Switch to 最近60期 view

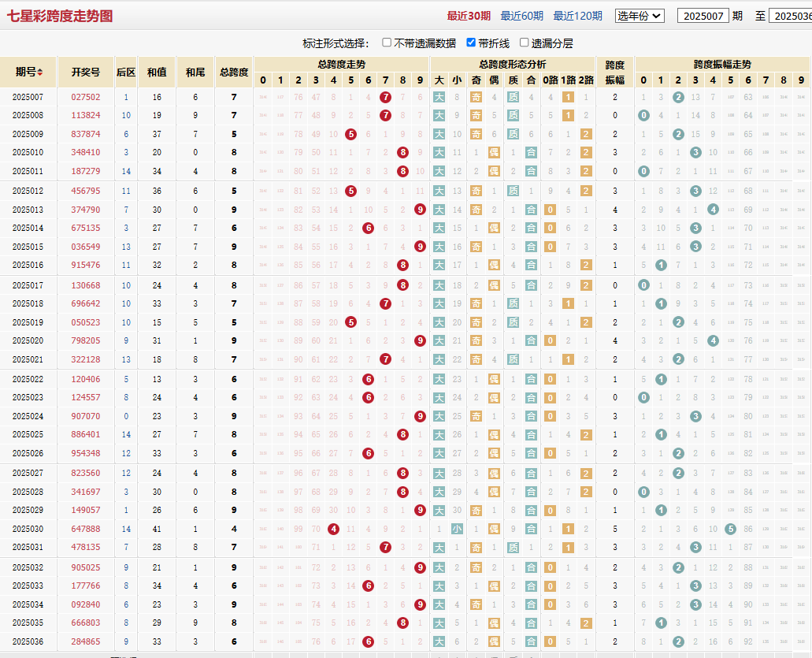click(x=521, y=16)
